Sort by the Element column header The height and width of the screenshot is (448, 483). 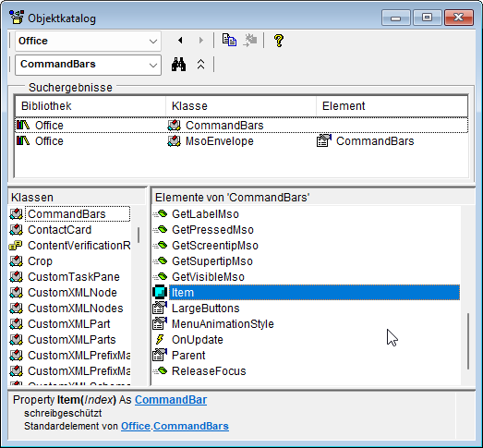(392, 106)
